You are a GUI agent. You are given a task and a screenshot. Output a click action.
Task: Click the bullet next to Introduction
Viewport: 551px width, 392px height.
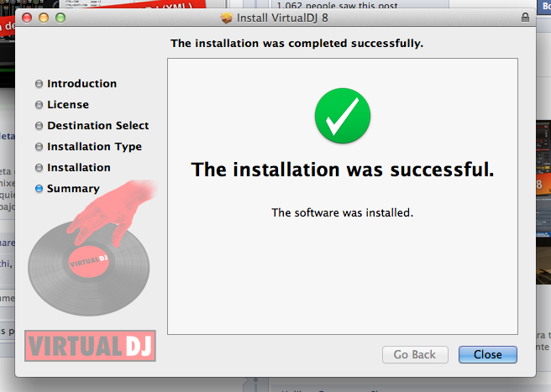pos(39,84)
